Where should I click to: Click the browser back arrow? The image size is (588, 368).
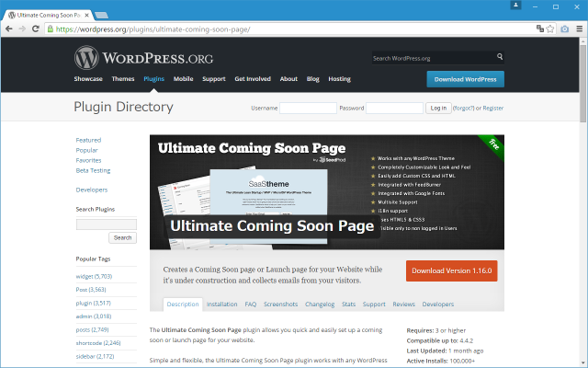click(x=9, y=29)
